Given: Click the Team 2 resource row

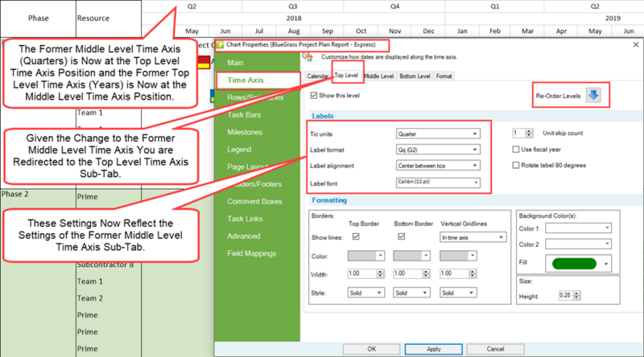Looking at the screenshot, I should pyautogui.click(x=90, y=298).
